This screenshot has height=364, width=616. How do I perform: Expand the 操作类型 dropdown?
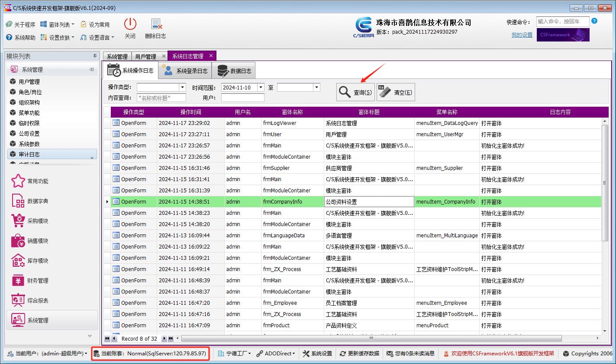(x=183, y=87)
